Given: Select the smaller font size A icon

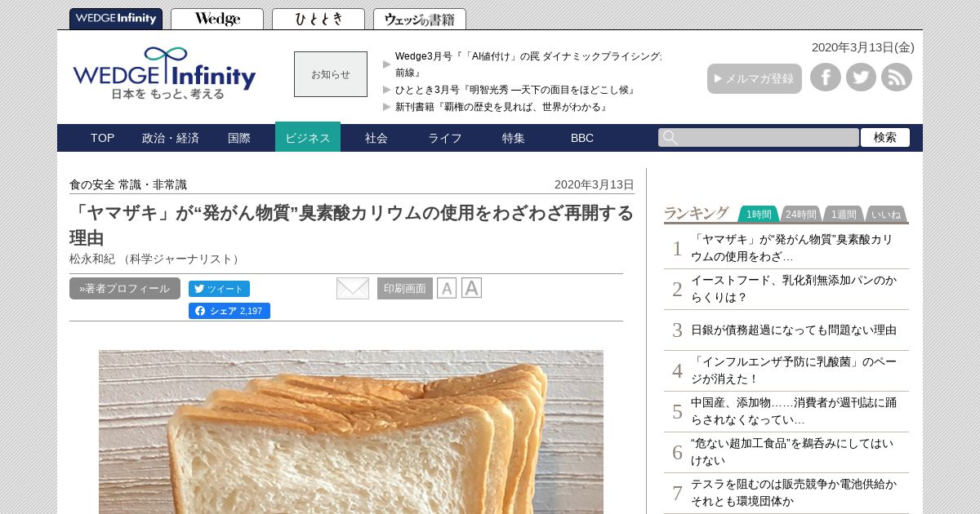Looking at the screenshot, I should click(447, 288).
